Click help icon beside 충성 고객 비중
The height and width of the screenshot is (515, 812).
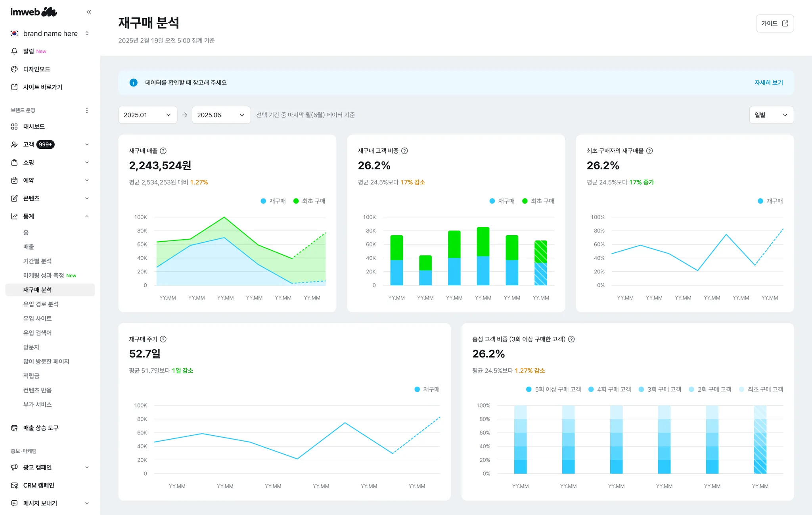click(x=571, y=339)
